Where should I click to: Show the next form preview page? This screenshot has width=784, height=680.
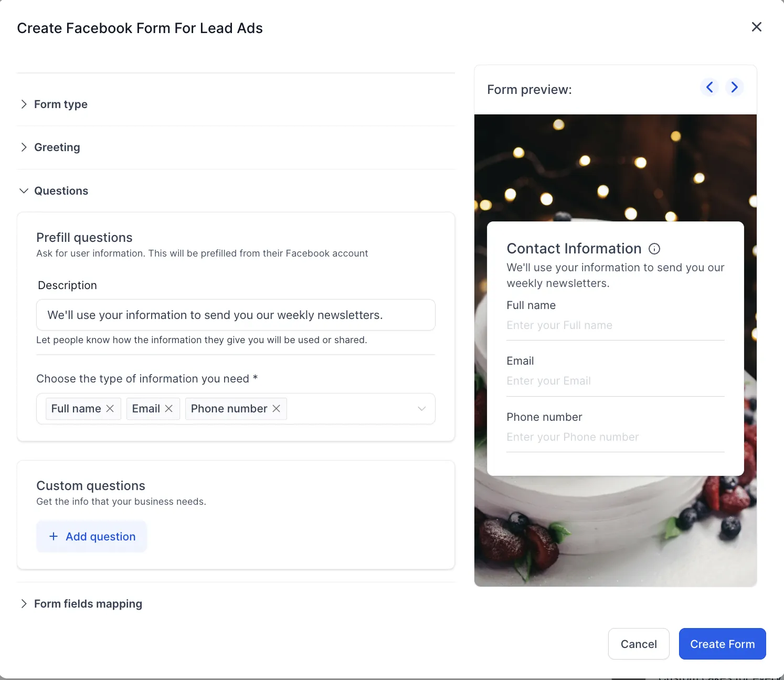[735, 87]
